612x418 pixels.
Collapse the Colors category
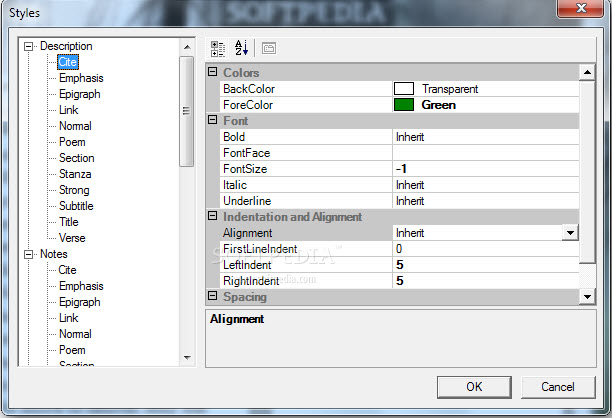[212, 73]
